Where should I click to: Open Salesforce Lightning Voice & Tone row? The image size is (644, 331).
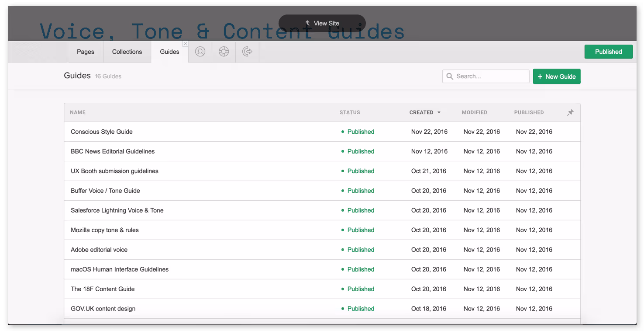322,210
